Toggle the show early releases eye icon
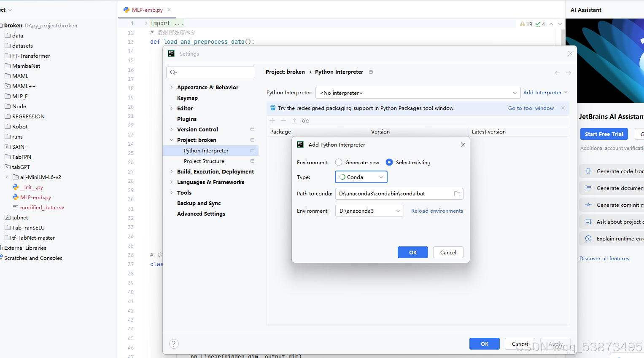The height and width of the screenshot is (358, 644). click(305, 121)
